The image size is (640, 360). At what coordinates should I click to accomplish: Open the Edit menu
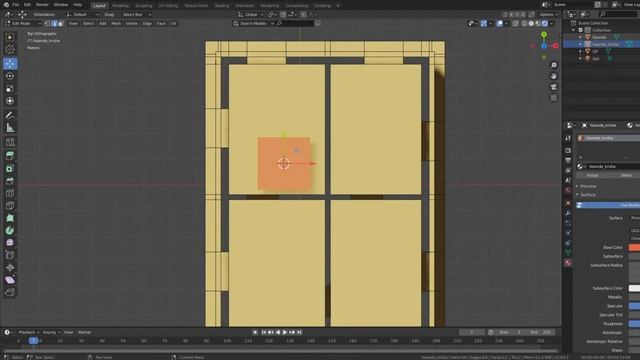tap(27, 5)
